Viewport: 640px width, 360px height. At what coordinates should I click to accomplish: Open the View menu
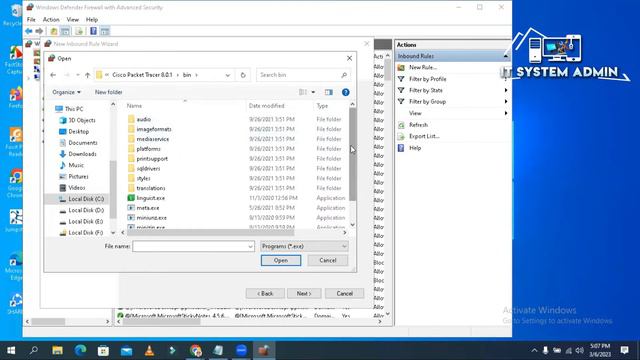click(73, 20)
